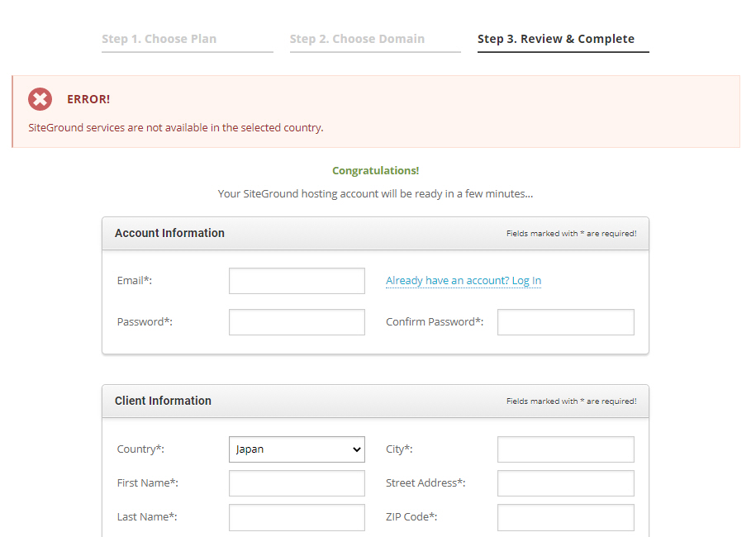Go to Step 1. Choose Plan tab
756x537 pixels.
pyautogui.click(x=159, y=39)
